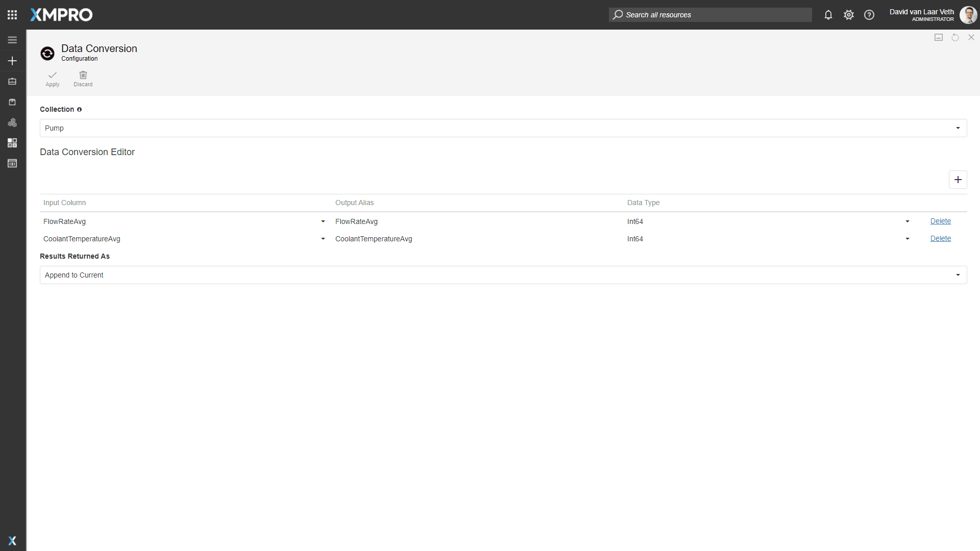Open the help question mark icon
Viewport: 980px width, 551px height.
[x=869, y=15]
